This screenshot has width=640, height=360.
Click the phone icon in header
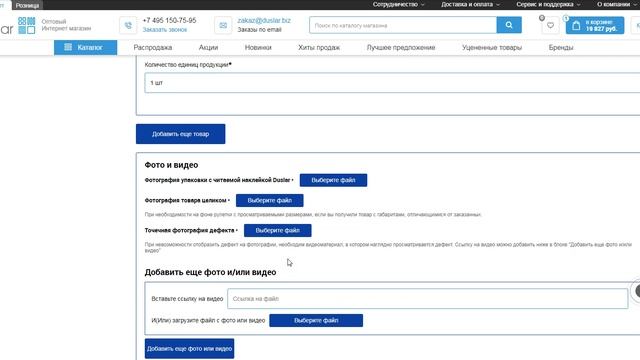click(128, 25)
